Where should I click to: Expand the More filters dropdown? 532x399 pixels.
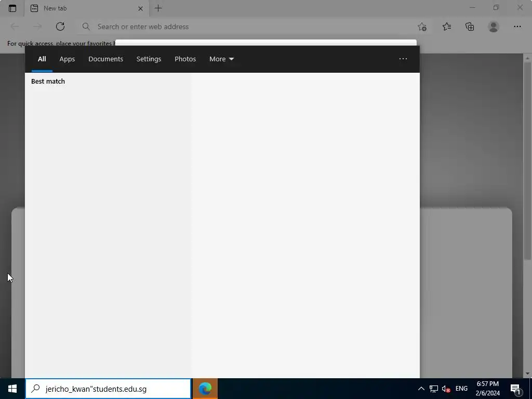tap(221, 59)
